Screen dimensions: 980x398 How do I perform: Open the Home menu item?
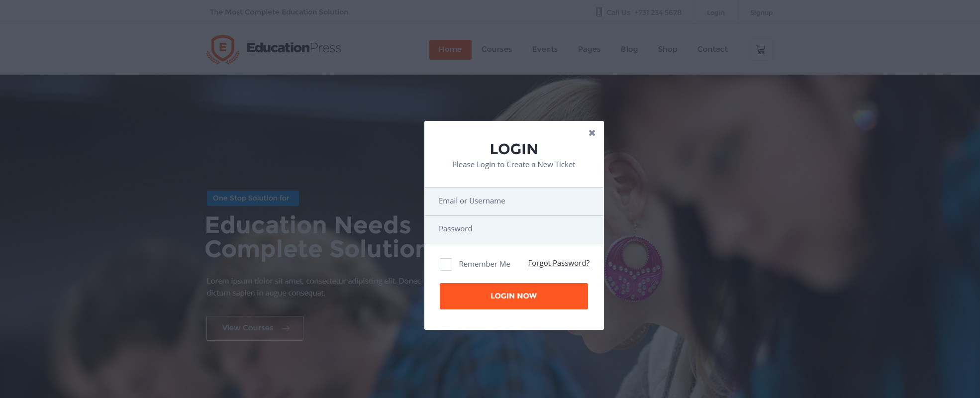pyautogui.click(x=450, y=49)
